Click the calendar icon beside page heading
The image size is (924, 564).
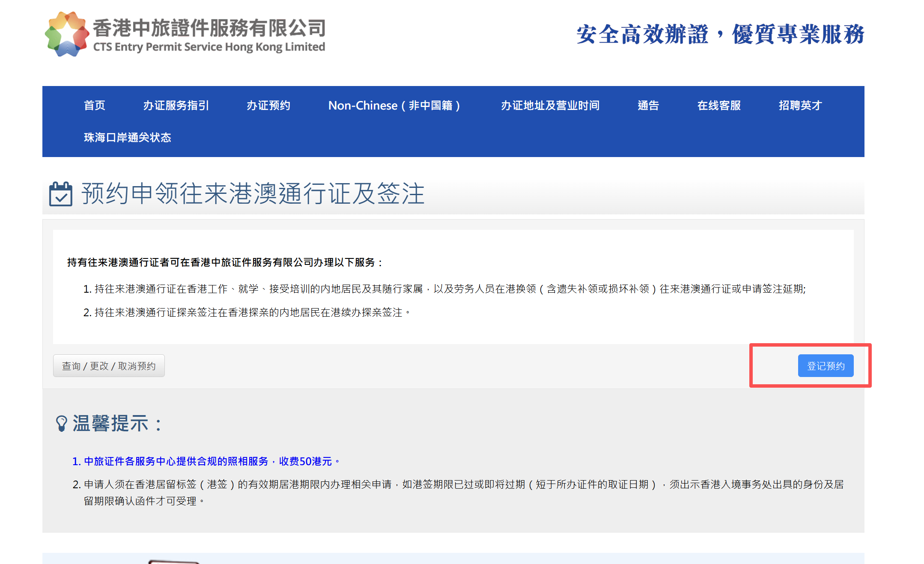point(61,194)
